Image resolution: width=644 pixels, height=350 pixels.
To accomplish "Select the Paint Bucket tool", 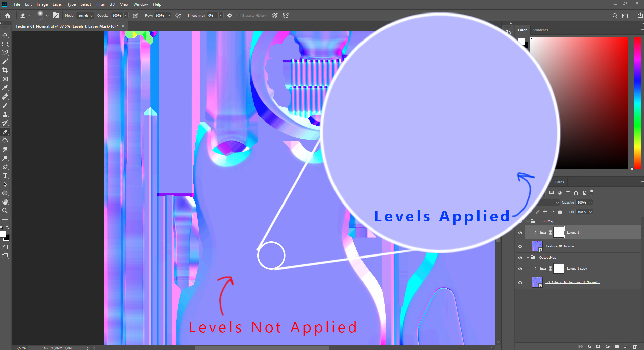I will coord(5,140).
